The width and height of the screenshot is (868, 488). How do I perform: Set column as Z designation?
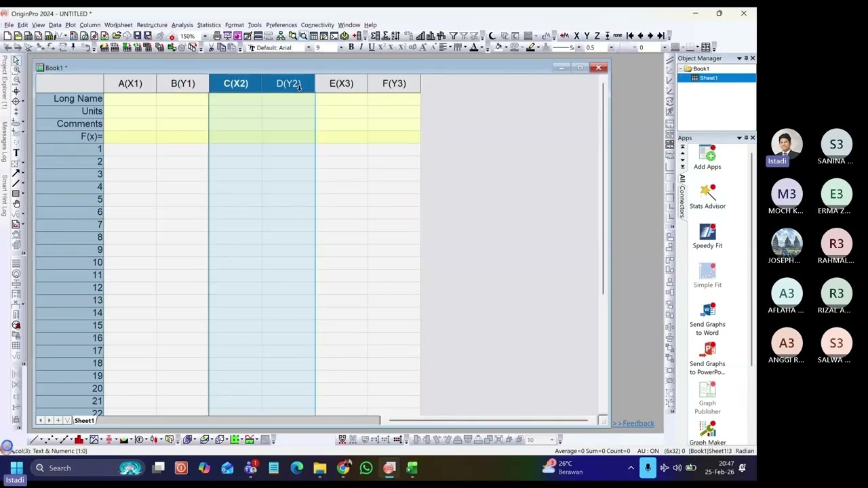[x=597, y=35]
